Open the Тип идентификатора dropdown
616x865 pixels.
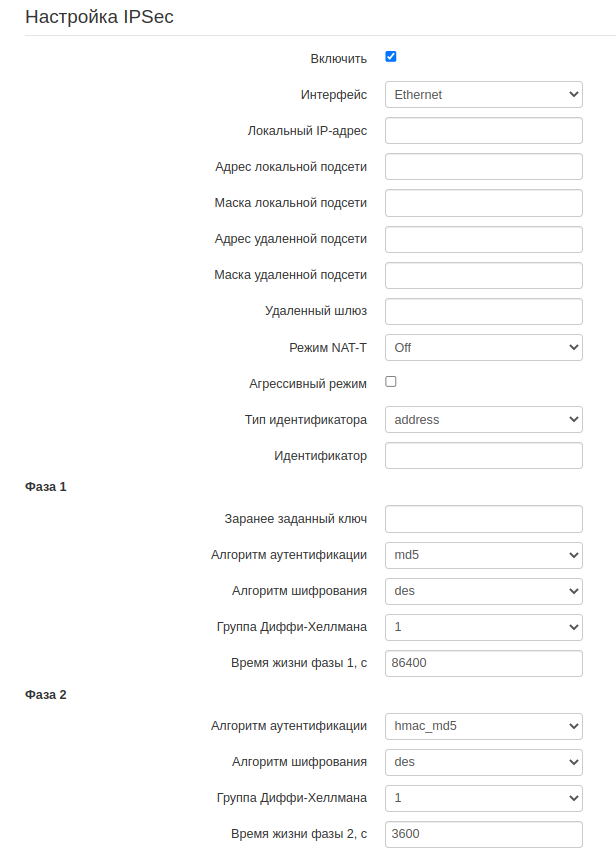483,420
